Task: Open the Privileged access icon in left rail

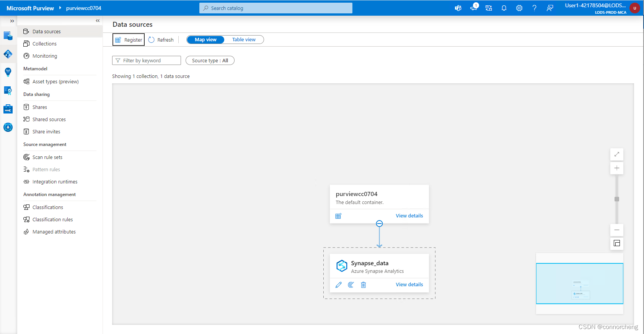Action: coord(8,127)
